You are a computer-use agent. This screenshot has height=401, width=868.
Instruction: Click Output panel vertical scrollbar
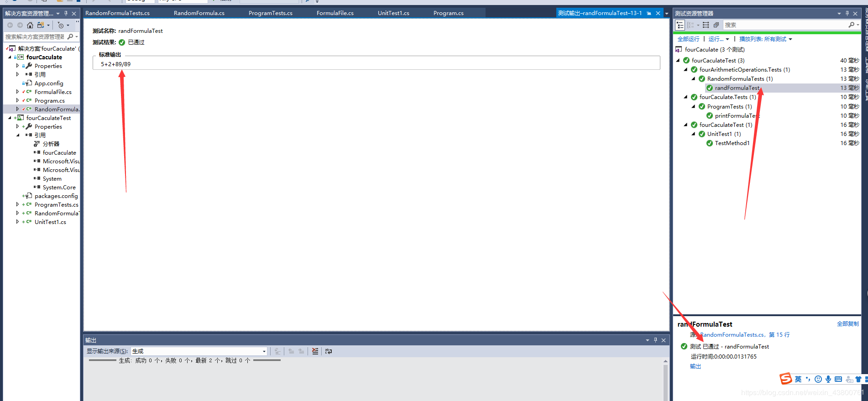coord(665,380)
